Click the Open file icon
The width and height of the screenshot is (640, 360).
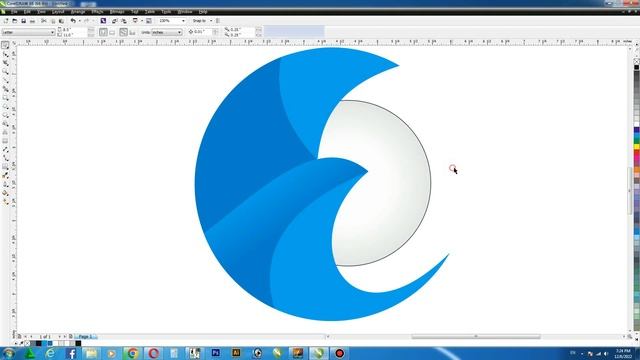coord(15,21)
